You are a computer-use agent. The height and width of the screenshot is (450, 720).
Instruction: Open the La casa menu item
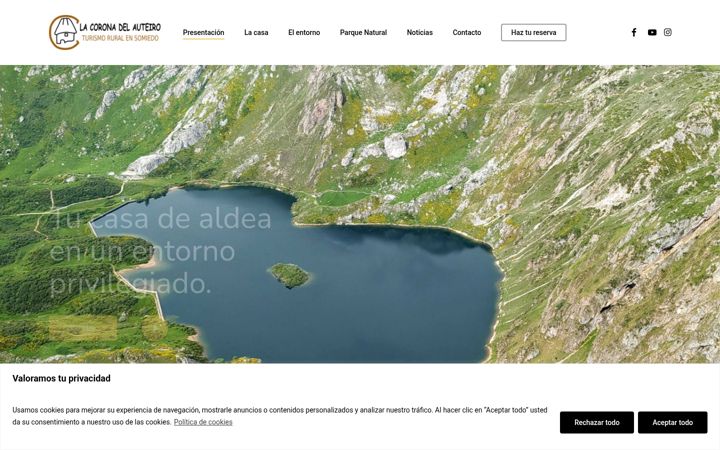256,33
